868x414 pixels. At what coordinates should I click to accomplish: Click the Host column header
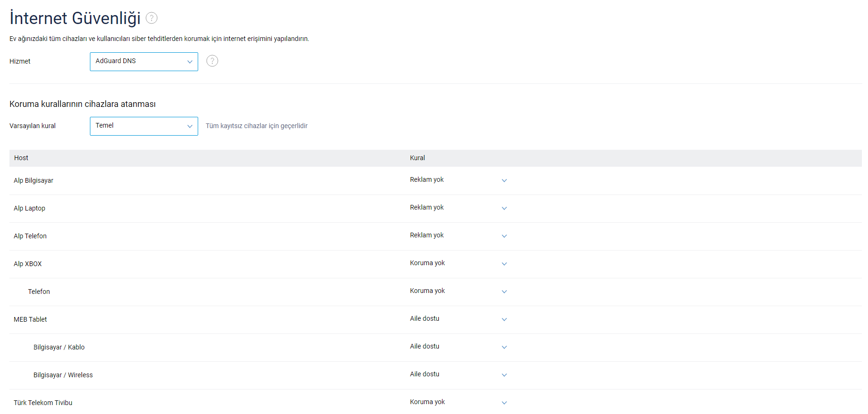(21, 158)
